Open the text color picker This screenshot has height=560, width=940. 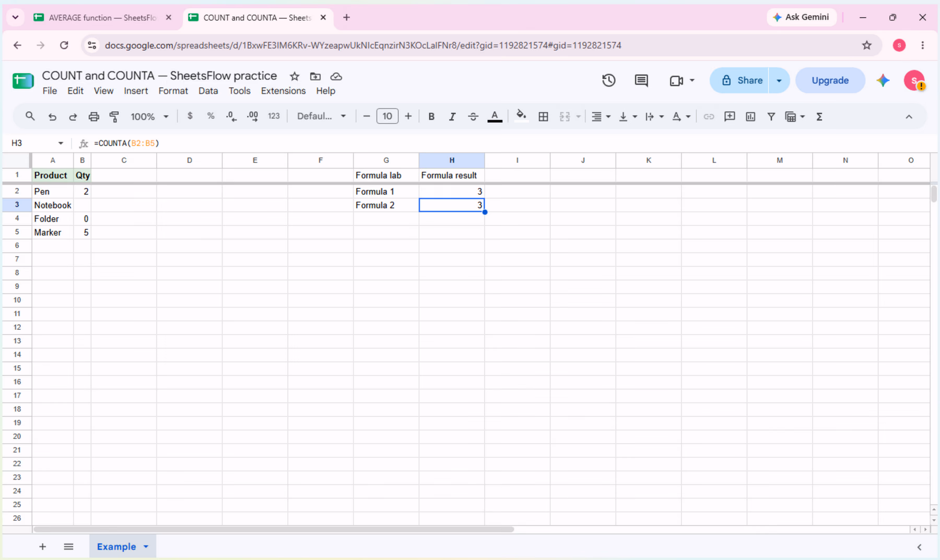click(495, 116)
